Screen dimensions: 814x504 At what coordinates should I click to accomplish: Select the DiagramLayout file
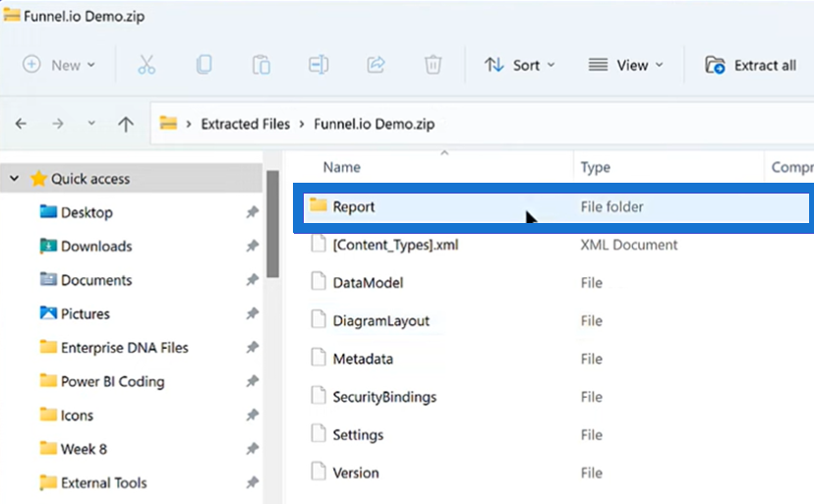(380, 321)
